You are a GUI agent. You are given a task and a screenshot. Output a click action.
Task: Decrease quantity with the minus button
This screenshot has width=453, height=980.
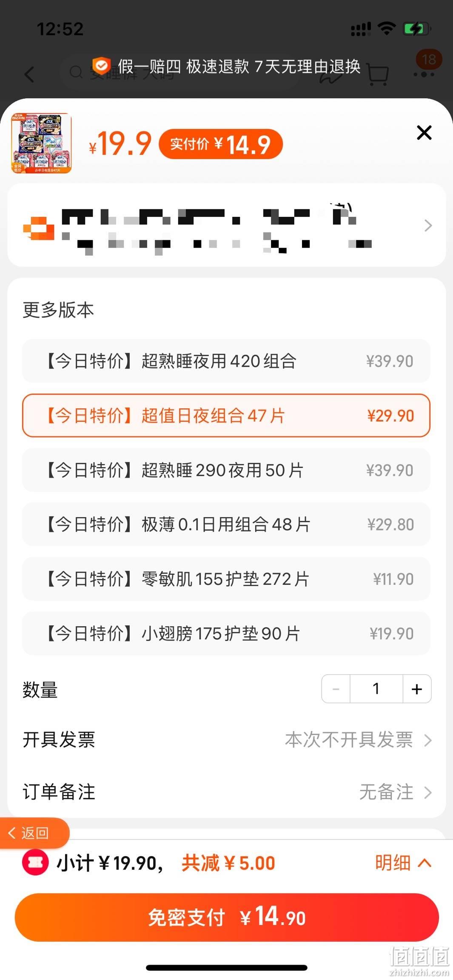[336, 689]
